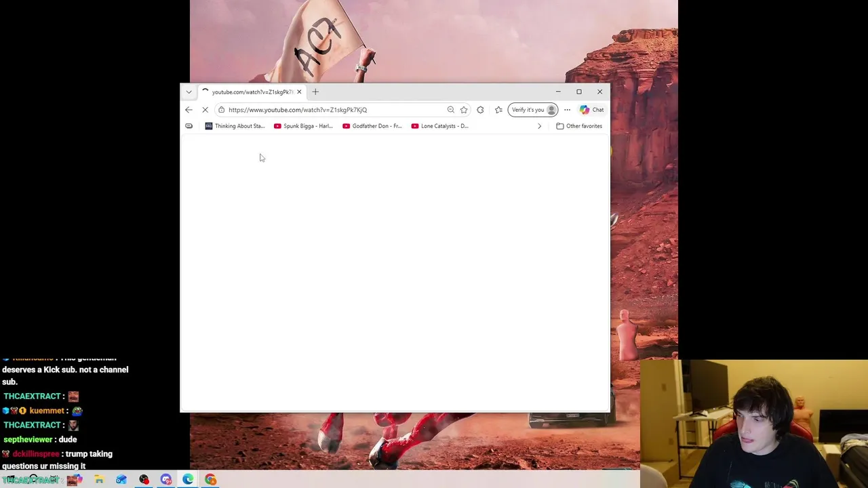Open the Lone Catalysts - D... bookmark
This screenshot has width=868, height=488.
coord(439,126)
